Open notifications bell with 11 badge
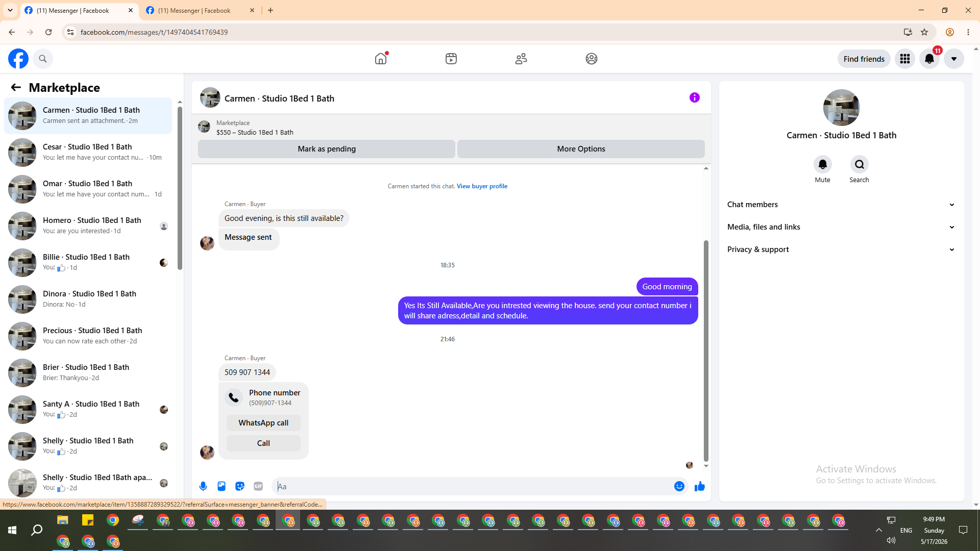Screen dimensions: 980x551 (929, 59)
